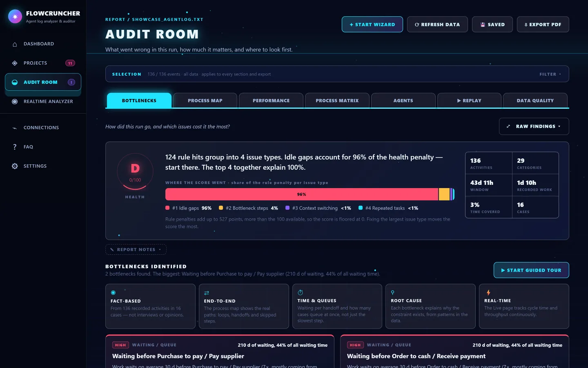588x368 pixels.
Task: Open the Projects menu item
Action: (43, 63)
